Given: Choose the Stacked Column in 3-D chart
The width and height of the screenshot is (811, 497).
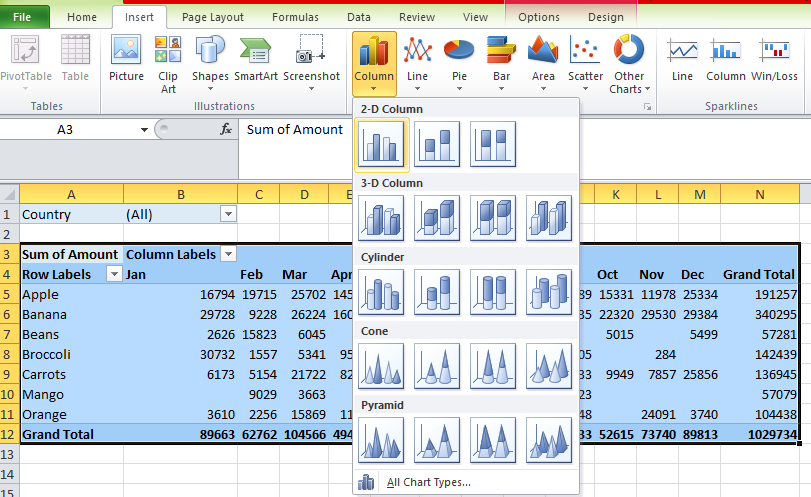Looking at the screenshot, I should pyautogui.click(x=437, y=218).
